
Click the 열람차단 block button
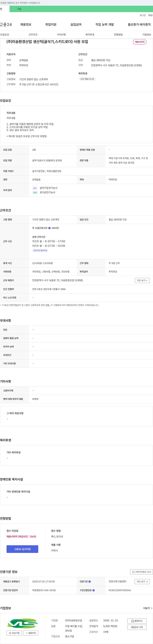(30, 633)
